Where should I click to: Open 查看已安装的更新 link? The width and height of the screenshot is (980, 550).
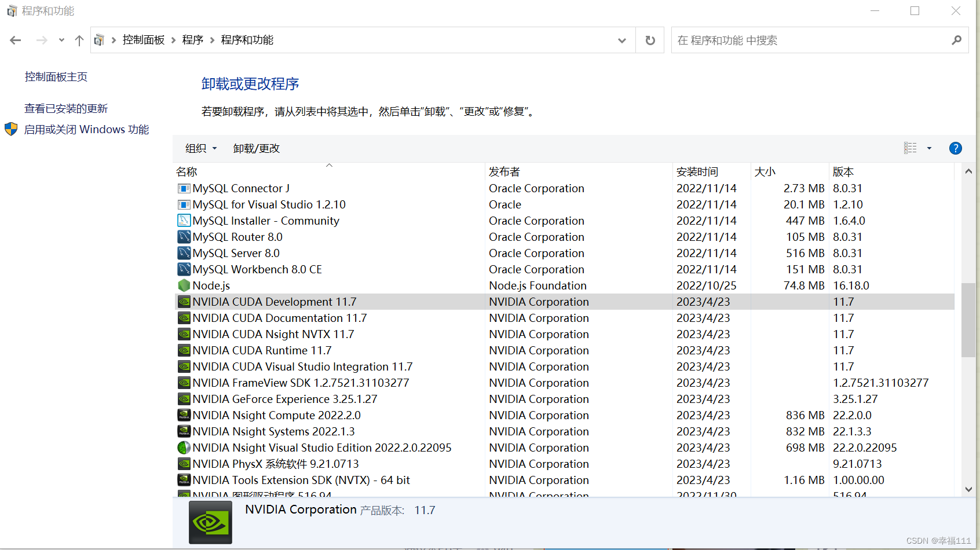point(66,108)
